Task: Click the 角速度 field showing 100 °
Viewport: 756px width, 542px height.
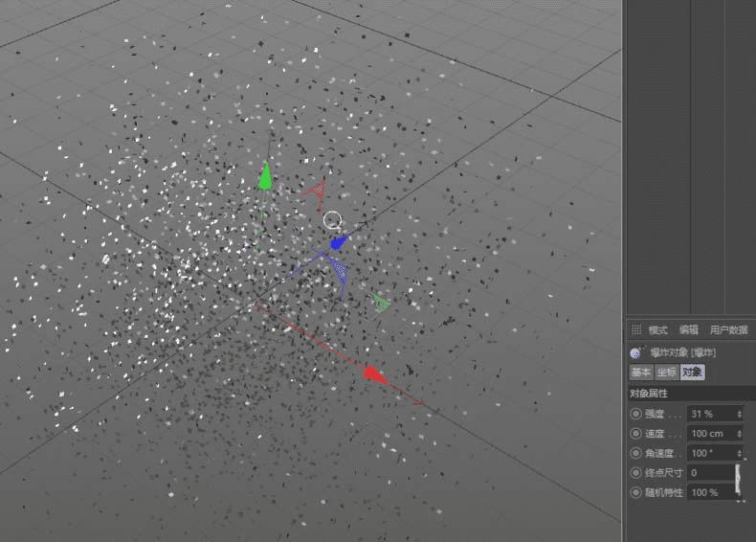Action: coord(715,453)
